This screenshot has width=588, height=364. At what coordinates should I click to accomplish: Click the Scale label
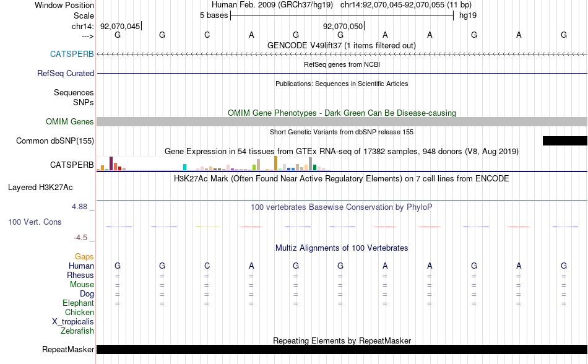(x=84, y=15)
